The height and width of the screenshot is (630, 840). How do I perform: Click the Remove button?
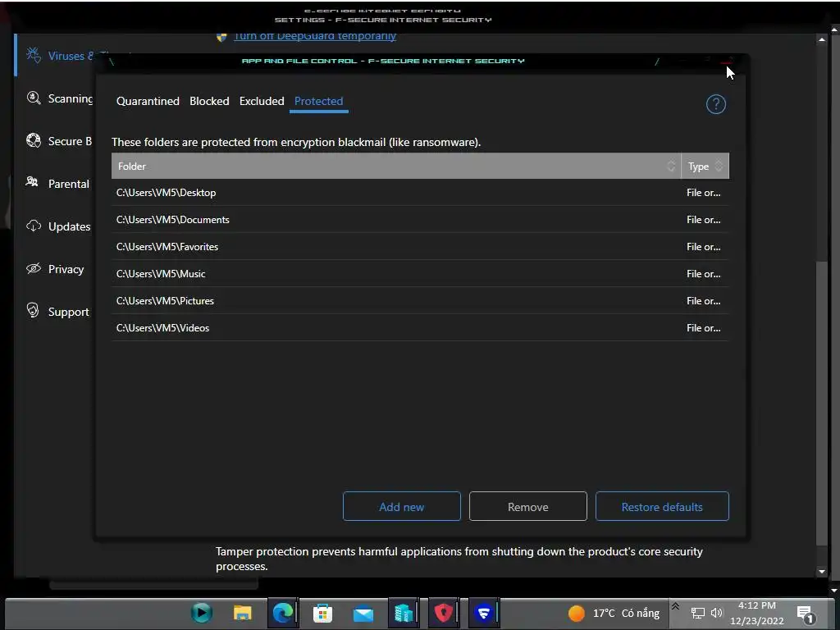528,506
